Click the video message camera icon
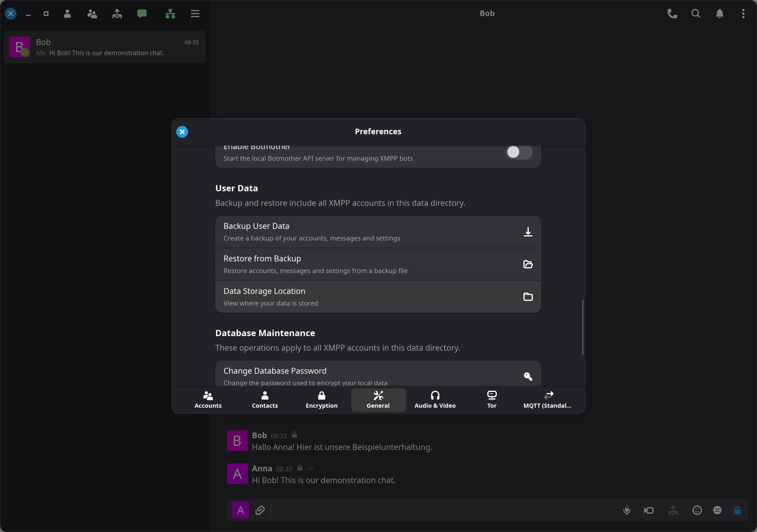The height and width of the screenshot is (532, 757). coord(648,510)
